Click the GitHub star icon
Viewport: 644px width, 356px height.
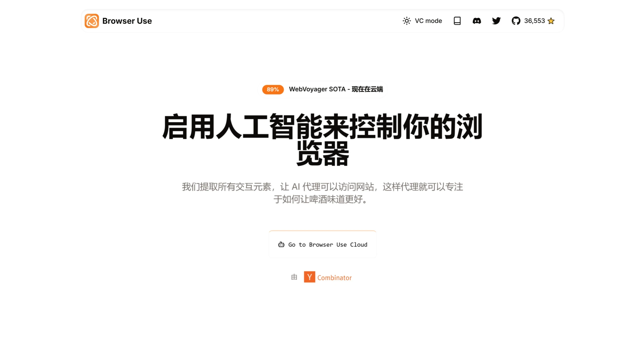tap(551, 21)
